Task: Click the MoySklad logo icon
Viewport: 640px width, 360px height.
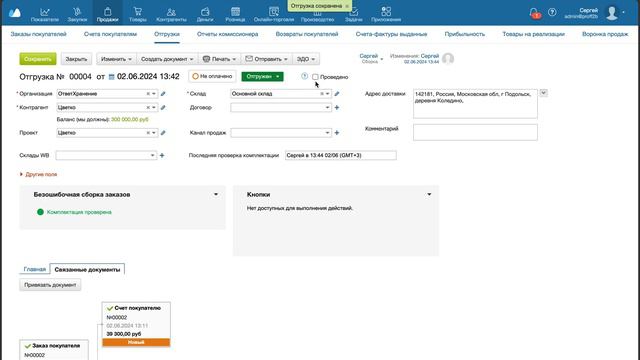Action: pyautogui.click(x=15, y=13)
